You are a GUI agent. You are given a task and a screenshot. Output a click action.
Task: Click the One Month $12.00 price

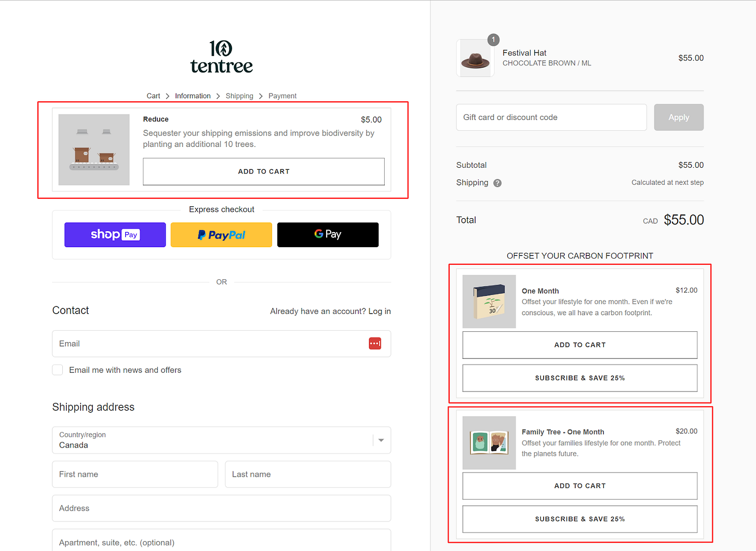coord(686,290)
